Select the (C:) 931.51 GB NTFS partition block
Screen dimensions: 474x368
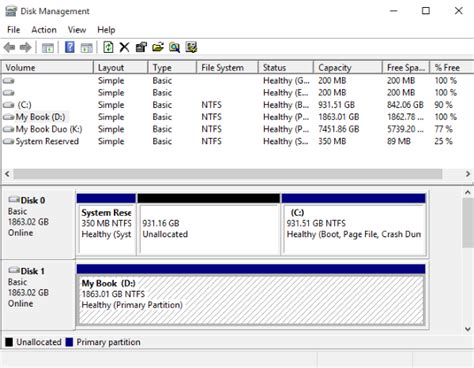pyautogui.click(x=354, y=225)
